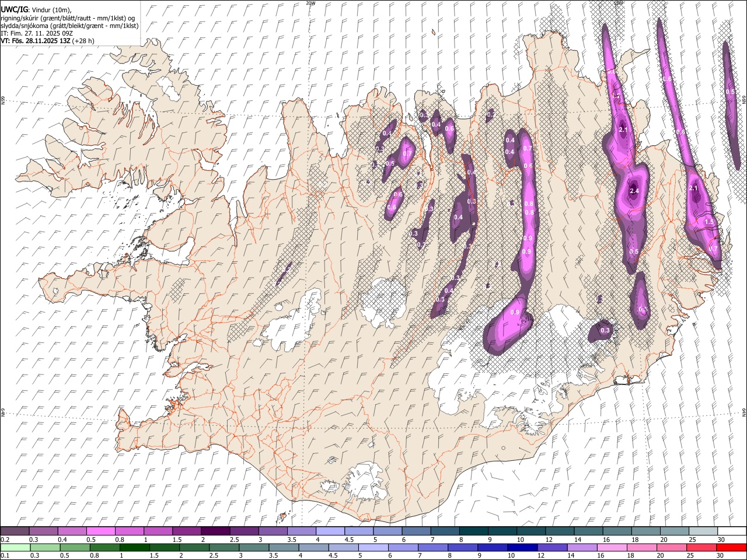Image resolution: width=747 pixels, height=560 pixels.
Task: Select the white swatch at 30 in top legend row
Action: coord(731,531)
